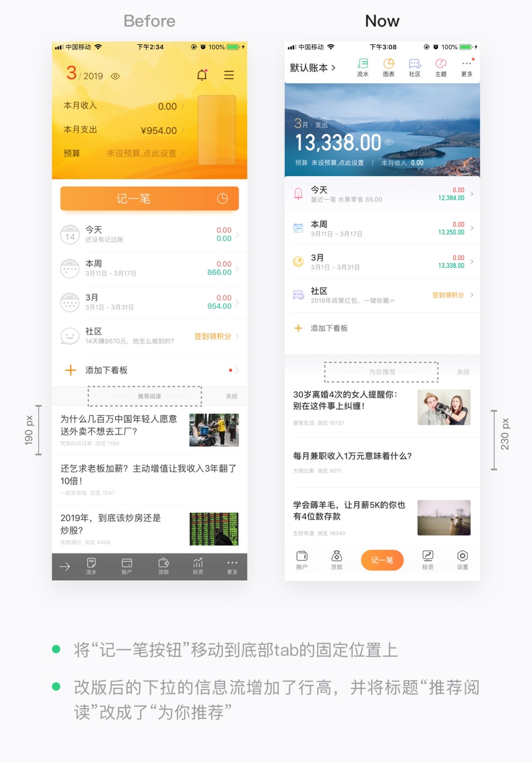Tap the notification bell in Before screen
Image resolution: width=532 pixels, height=763 pixels.
(202, 74)
